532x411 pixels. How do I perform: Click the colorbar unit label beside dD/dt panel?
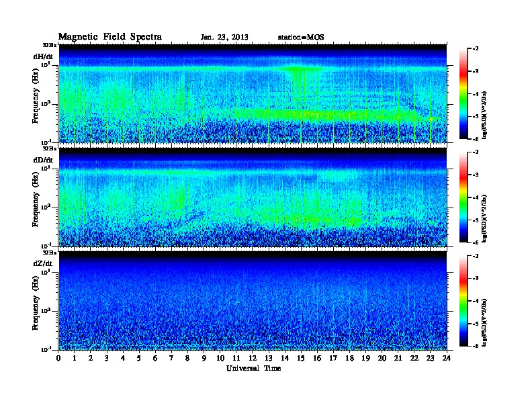pos(484,218)
